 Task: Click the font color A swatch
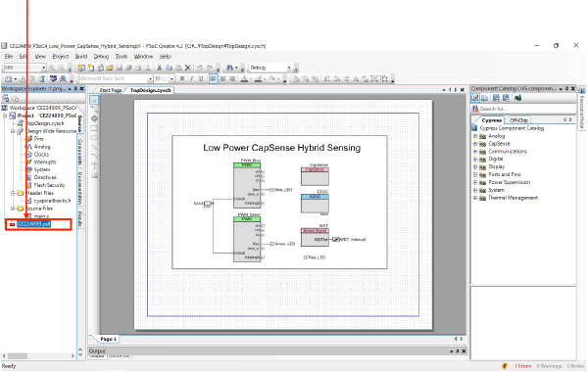point(244,78)
